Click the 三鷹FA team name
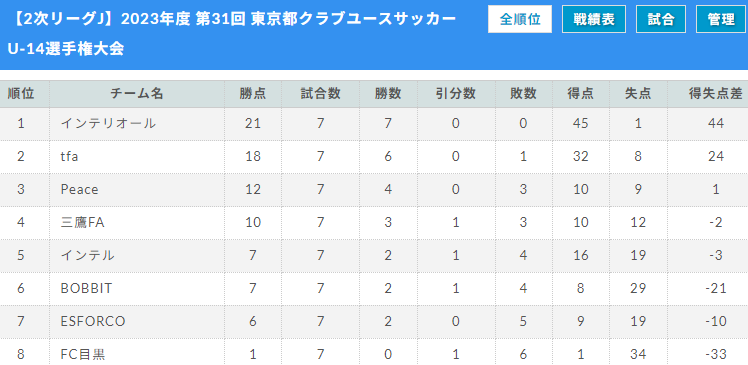Screen dimensions: 748x365 click(82, 222)
